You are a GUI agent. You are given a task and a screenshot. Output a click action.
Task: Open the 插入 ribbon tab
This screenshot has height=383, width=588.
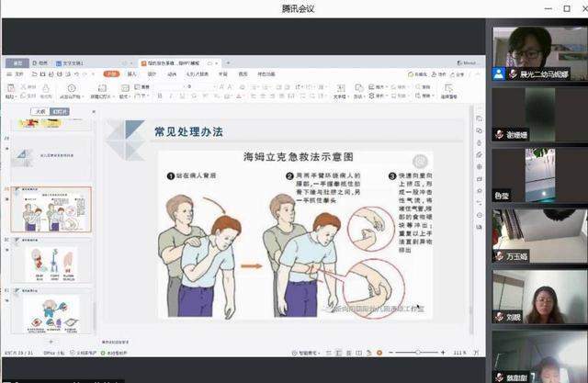(131, 73)
